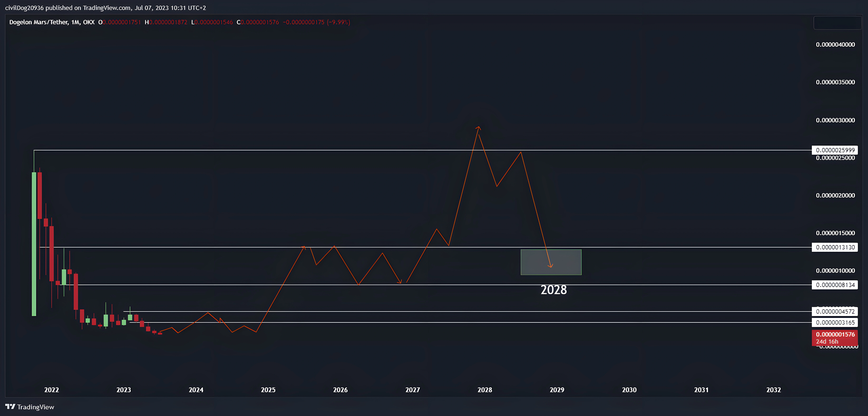The width and height of the screenshot is (868, 416).
Task: Select the 0.0000004572 price level label
Action: (x=835, y=312)
